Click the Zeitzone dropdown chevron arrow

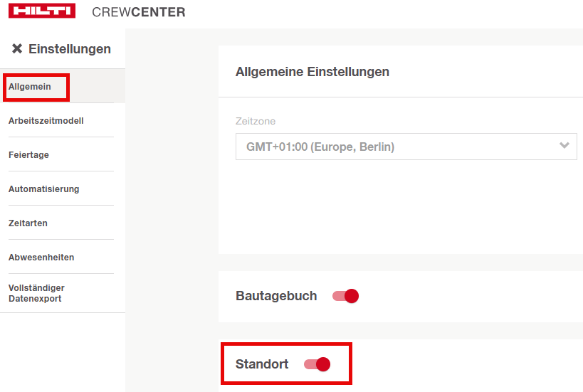click(564, 146)
